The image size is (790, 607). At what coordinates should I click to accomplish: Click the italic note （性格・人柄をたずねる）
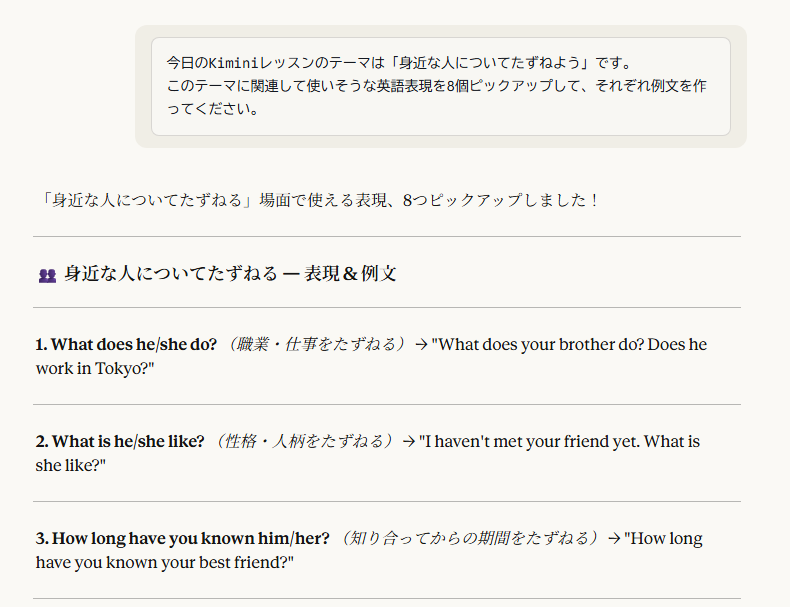click(303, 441)
